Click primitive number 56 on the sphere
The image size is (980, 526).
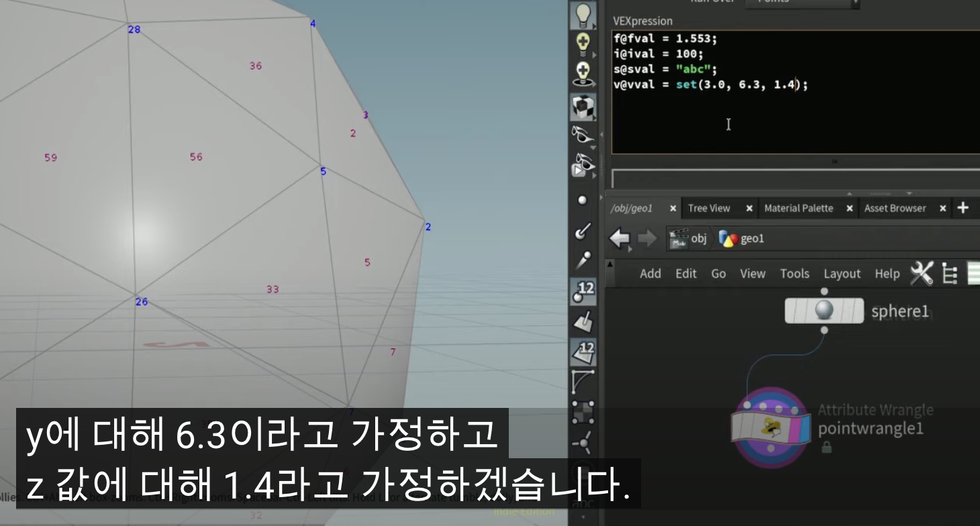pos(196,157)
